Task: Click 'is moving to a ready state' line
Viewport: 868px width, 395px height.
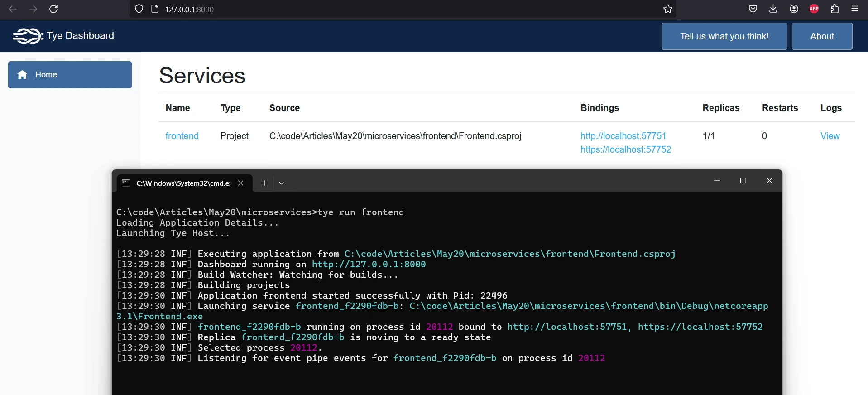Action: tap(420, 337)
